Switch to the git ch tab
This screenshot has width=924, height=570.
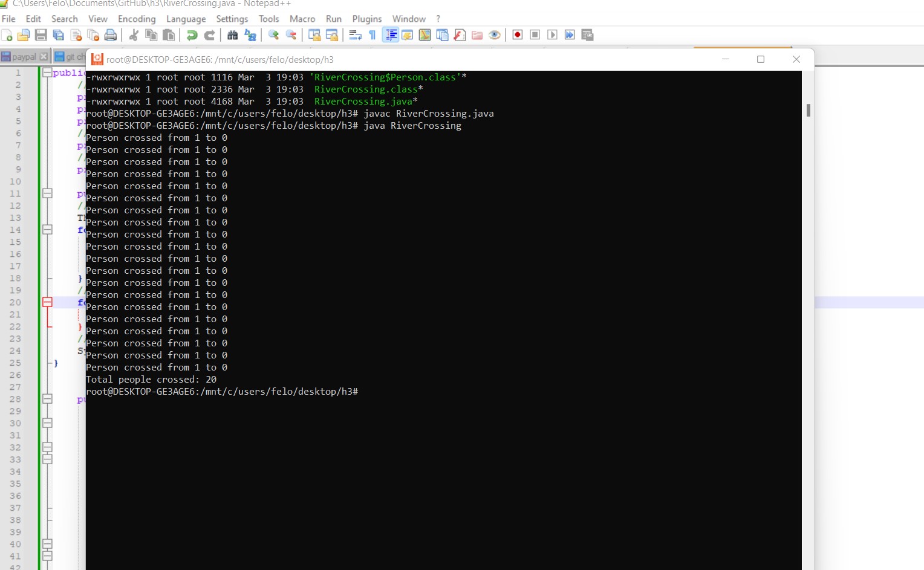coord(70,57)
